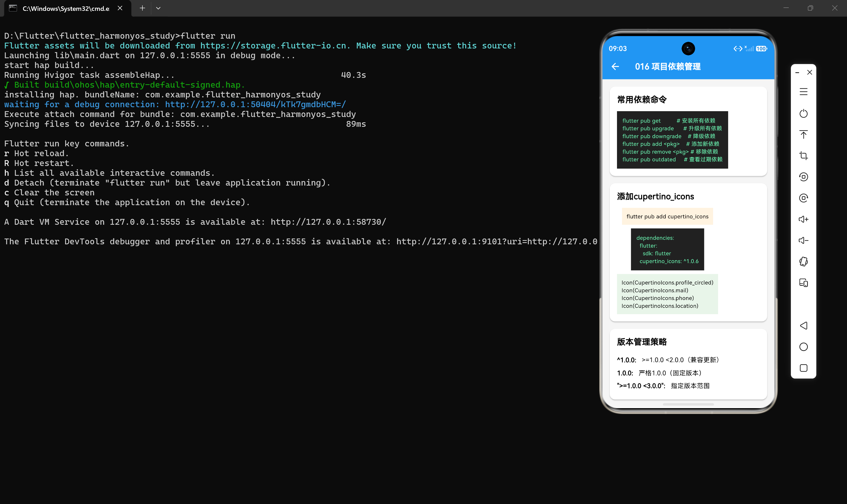Tap the '>=1.0.0 <3.0.0' 指定版本范围 row
The image size is (847, 504).
(663, 386)
